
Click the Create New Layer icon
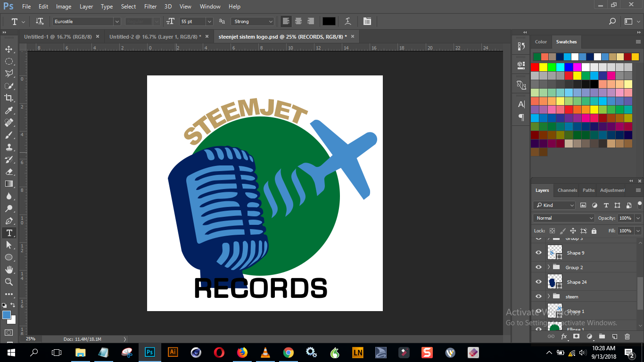tap(614, 337)
